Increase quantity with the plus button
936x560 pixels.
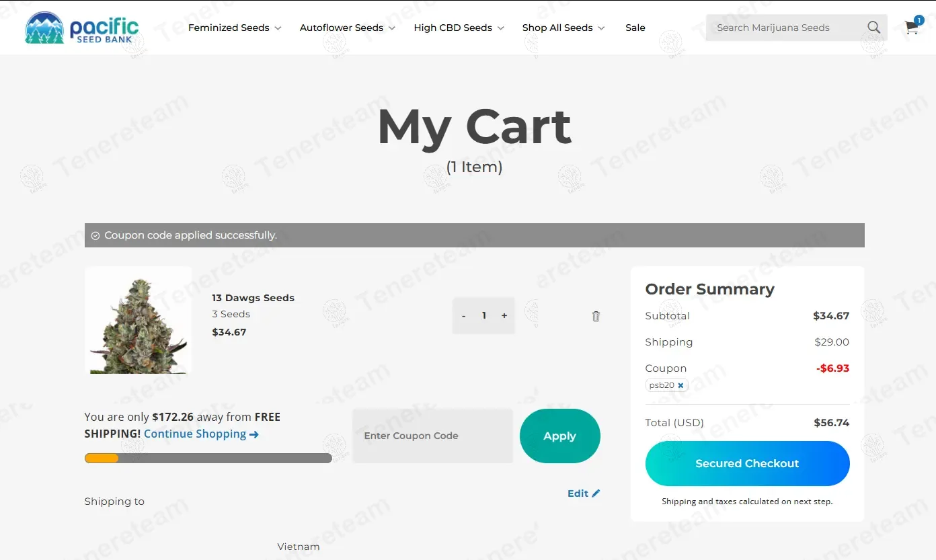(x=504, y=316)
